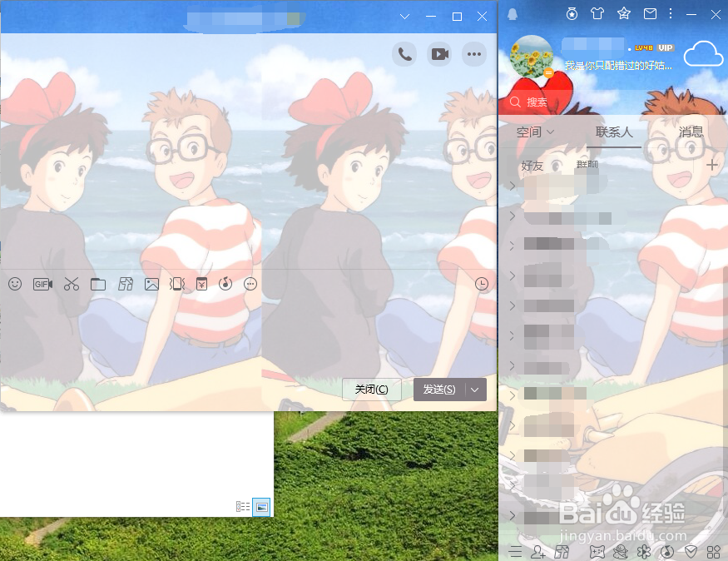
Task: Click the profile avatar with sunflowers
Action: point(532,57)
